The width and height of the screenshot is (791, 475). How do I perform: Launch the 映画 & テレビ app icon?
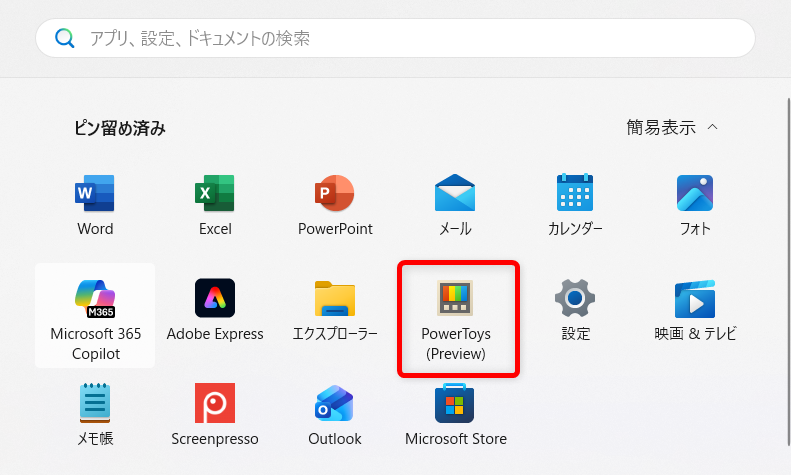click(695, 299)
